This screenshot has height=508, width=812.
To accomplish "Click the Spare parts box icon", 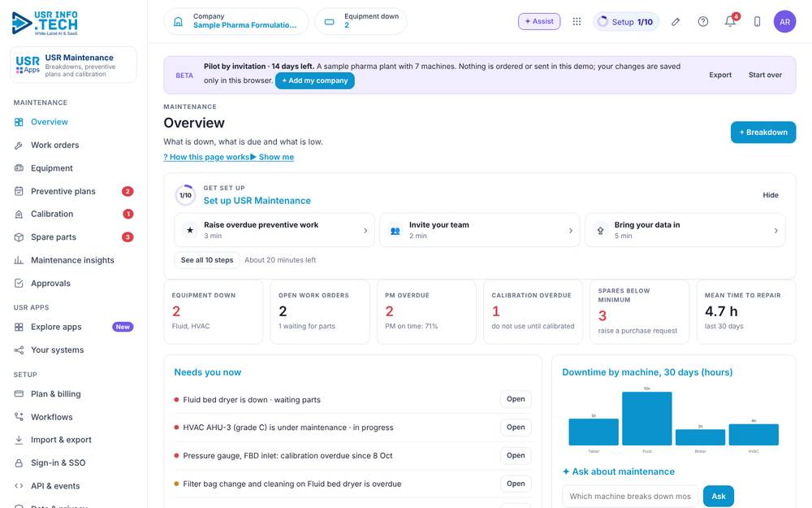I will [19, 237].
